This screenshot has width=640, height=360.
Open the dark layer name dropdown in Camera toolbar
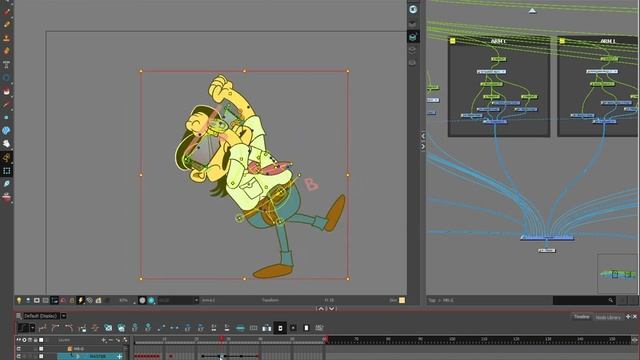click(178, 300)
